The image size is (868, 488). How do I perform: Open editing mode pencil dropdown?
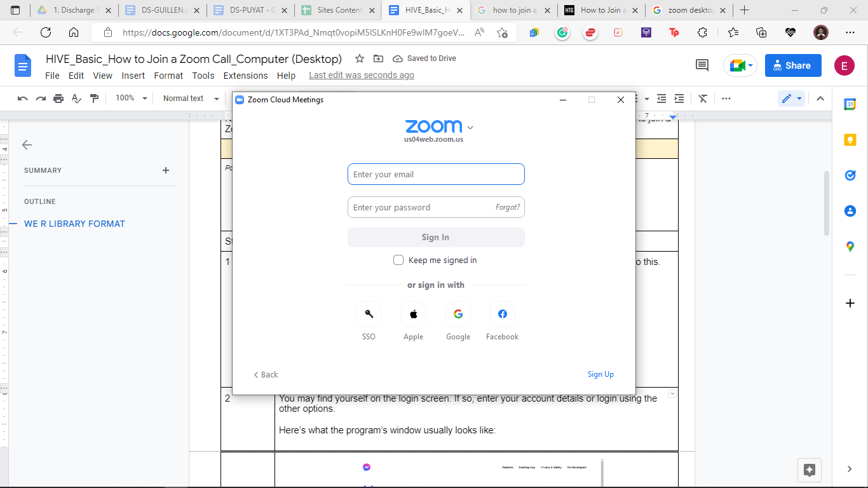click(x=792, y=98)
